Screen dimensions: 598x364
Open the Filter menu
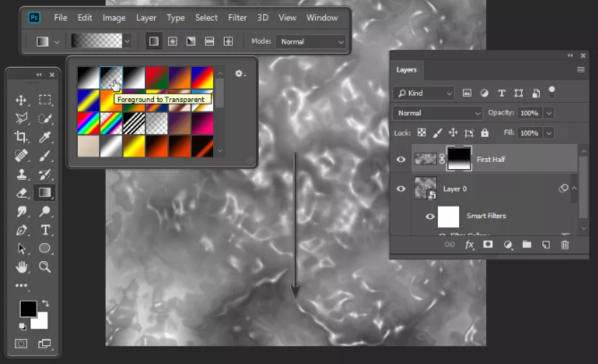237,18
